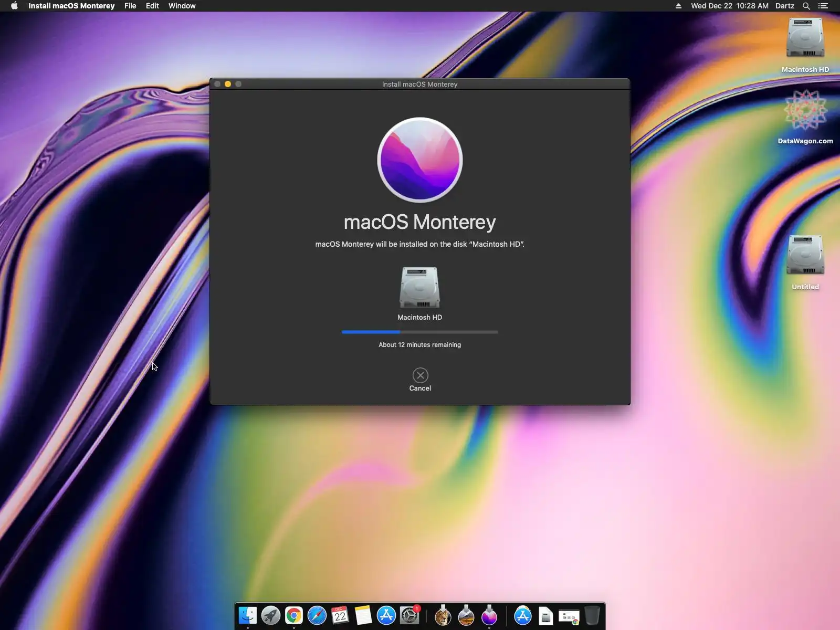Minimize the Install macOS Monterey window
The image size is (840, 630).
228,84
